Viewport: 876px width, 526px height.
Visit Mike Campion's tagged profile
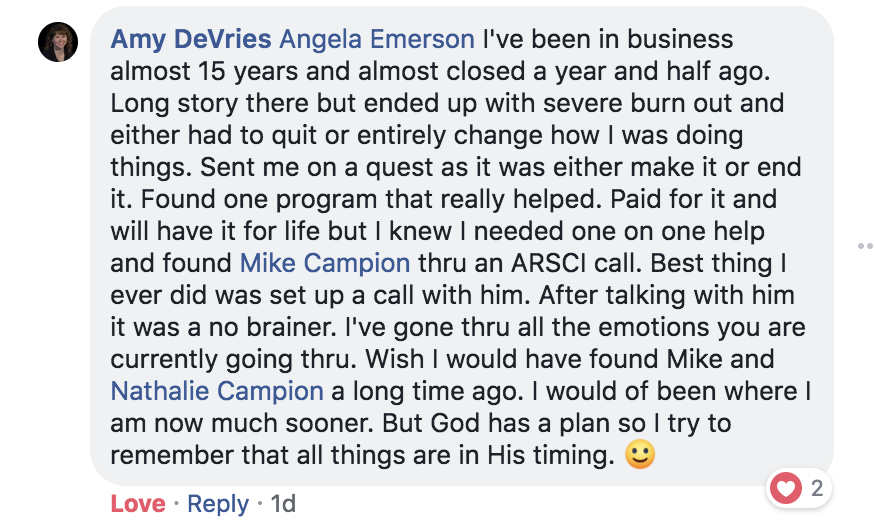[325, 263]
